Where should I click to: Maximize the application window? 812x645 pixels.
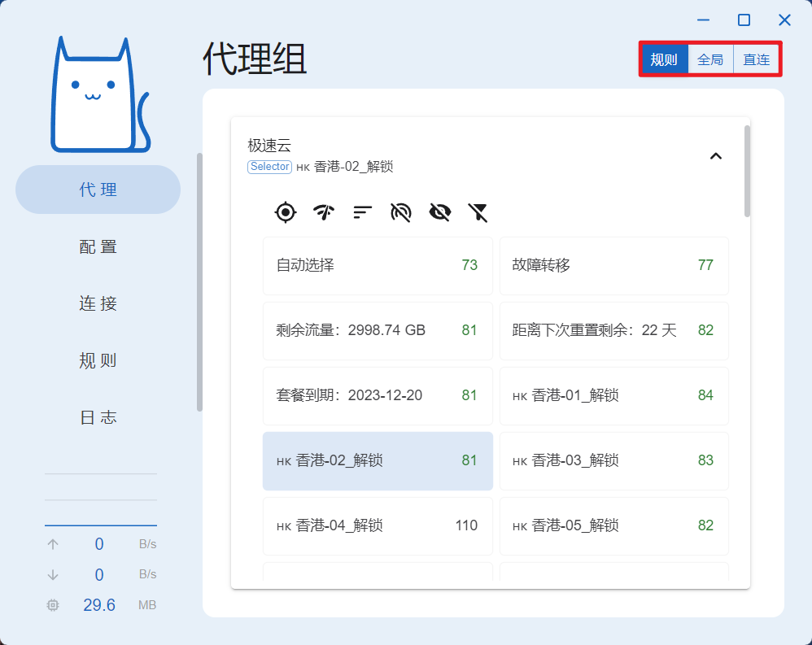pos(744,20)
